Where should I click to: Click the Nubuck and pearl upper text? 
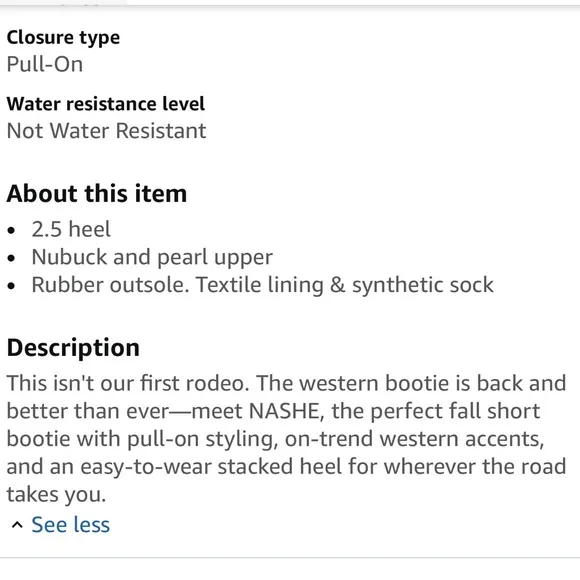[x=152, y=257]
